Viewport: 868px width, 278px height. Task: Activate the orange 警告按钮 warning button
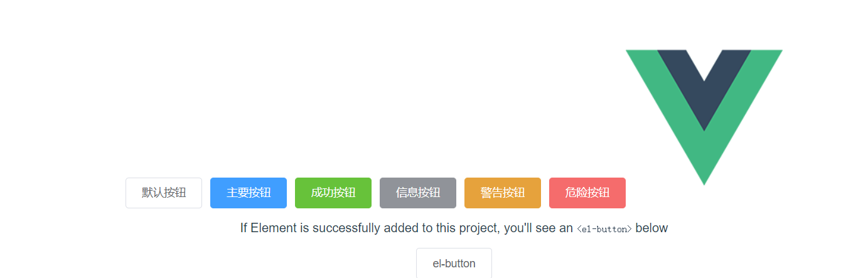tap(503, 193)
